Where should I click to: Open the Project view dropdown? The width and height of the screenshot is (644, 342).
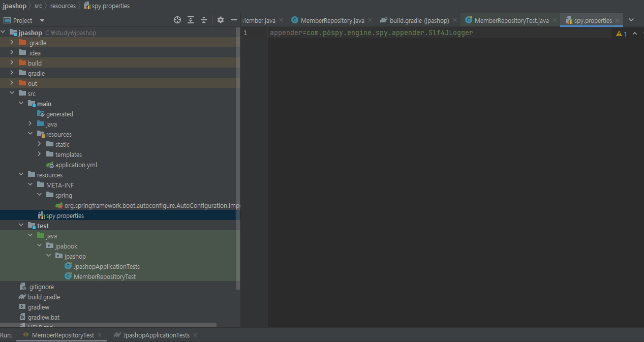pyautogui.click(x=42, y=20)
